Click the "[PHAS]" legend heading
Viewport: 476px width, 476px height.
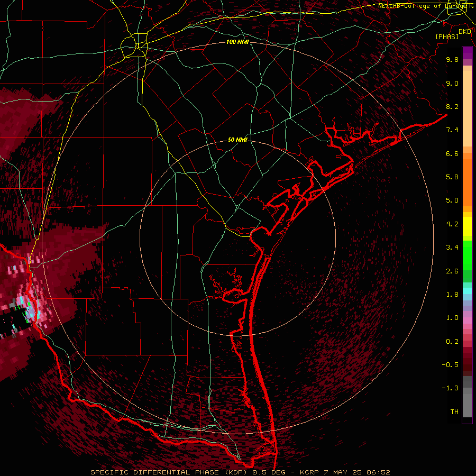(447, 37)
